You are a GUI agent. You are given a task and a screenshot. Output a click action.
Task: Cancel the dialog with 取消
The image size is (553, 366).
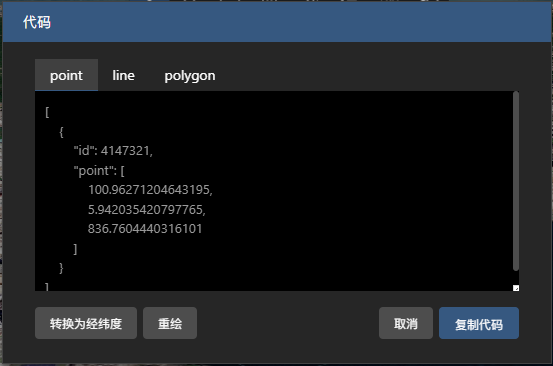pyautogui.click(x=406, y=323)
